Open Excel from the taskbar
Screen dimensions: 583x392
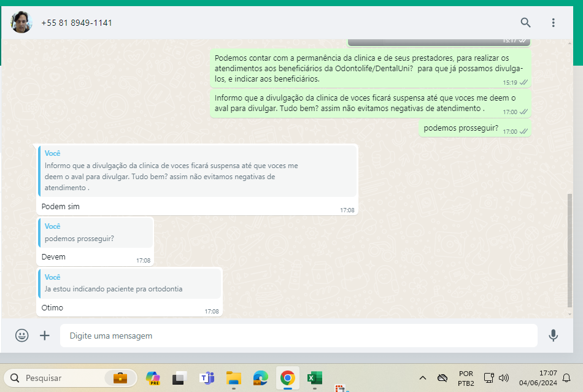coord(315,378)
